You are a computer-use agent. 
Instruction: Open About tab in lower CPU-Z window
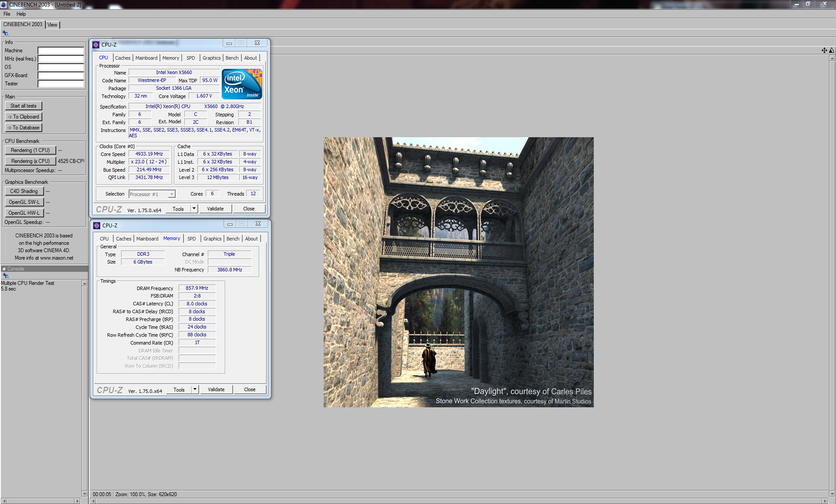pyautogui.click(x=251, y=239)
